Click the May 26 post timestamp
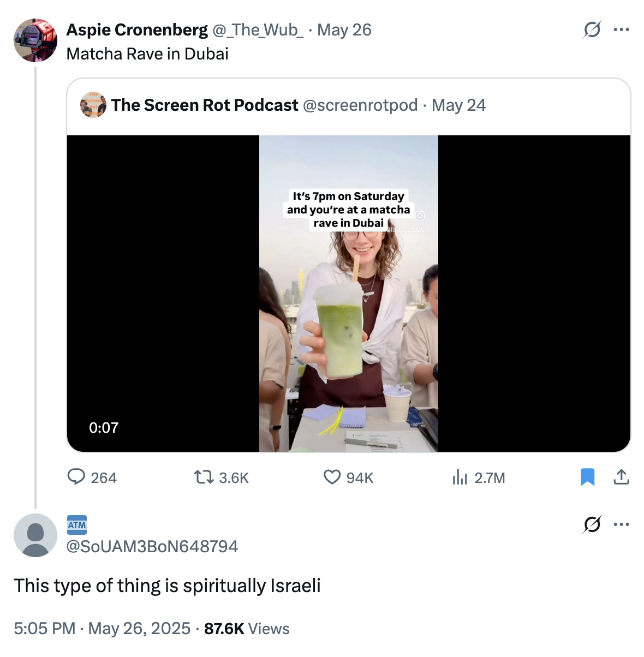Screen dimensions: 644x657 pyautogui.click(x=344, y=30)
